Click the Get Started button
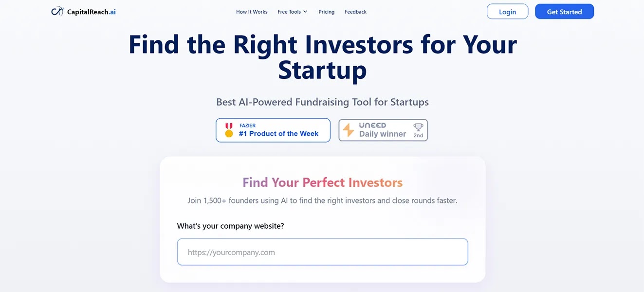Screen dimensions: 644x292 [564, 11]
